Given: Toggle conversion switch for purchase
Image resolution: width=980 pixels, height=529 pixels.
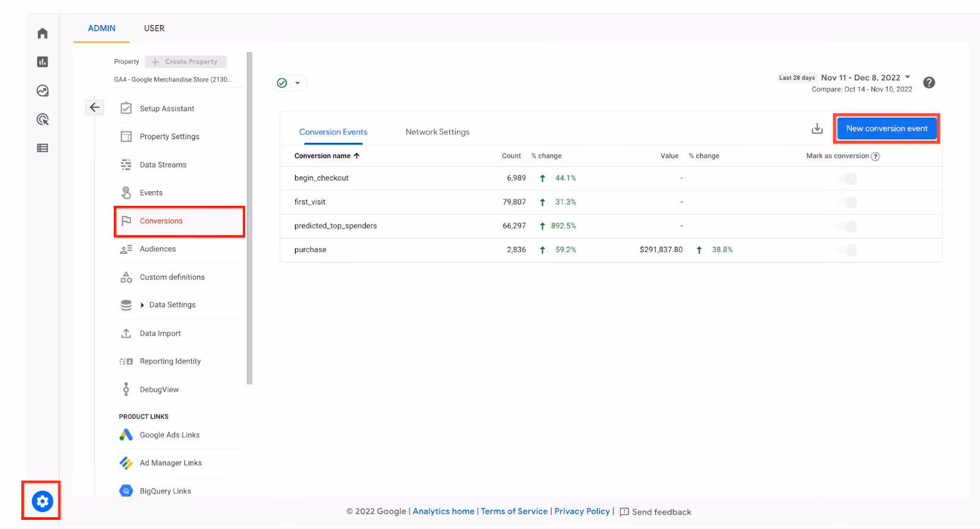Looking at the screenshot, I should (x=848, y=250).
